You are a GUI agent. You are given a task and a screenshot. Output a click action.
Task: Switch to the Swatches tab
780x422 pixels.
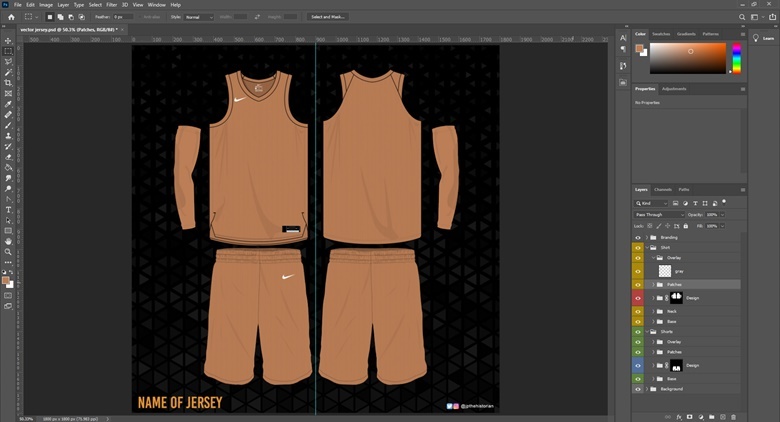point(661,34)
